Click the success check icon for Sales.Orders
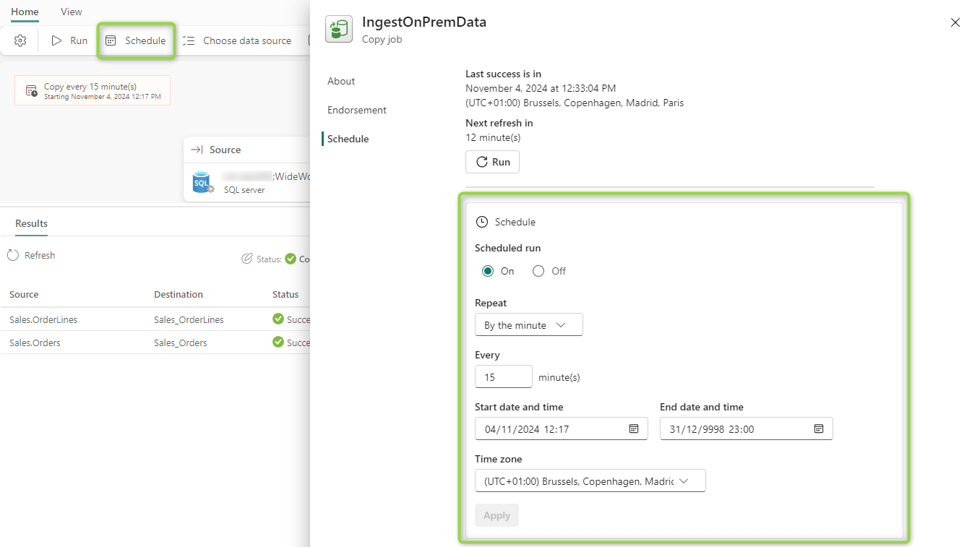Image resolution: width=980 pixels, height=547 pixels. 278,342
